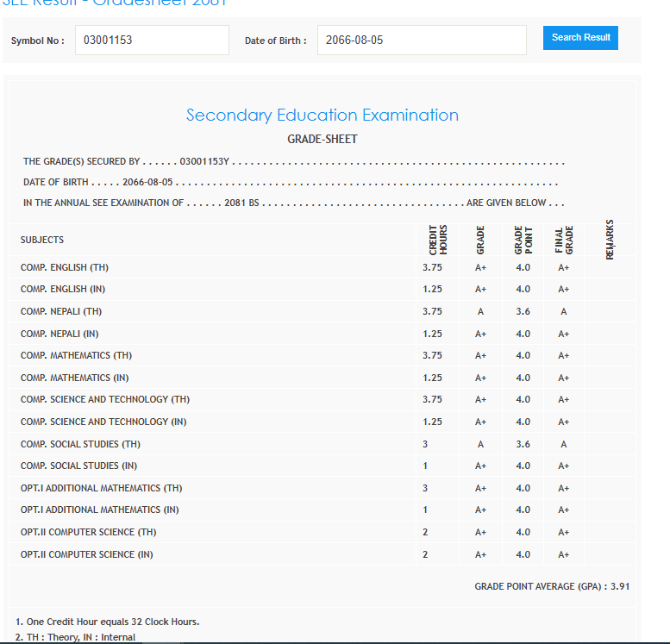The width and height of the screenshot is (670, 644).
Task: Click the Date of Birth input field
Action: (x=421, y=41)
